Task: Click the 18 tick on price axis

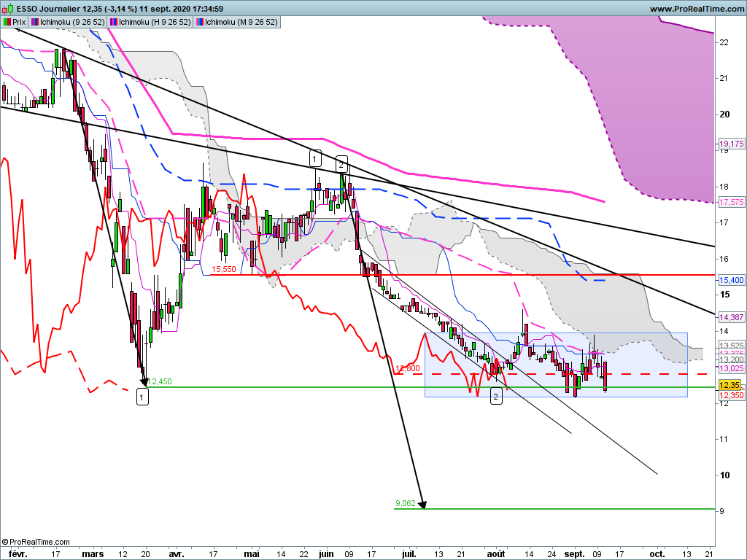Action: coord(724,187)
